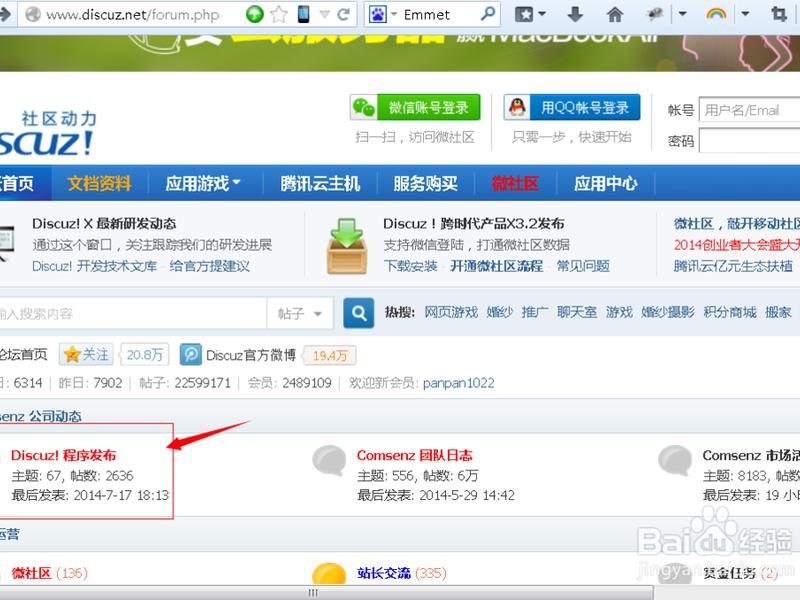Click hot search term 婚纱摄影
The width and height of the screenshot is (800, 600).
click(668, 312)
